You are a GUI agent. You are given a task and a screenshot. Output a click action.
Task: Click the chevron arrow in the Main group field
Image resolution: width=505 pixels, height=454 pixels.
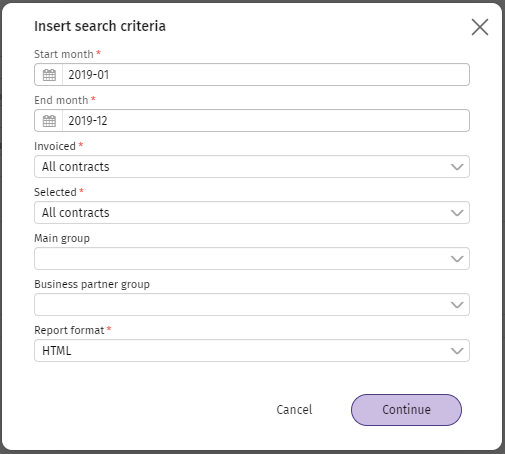click(457, 259)
